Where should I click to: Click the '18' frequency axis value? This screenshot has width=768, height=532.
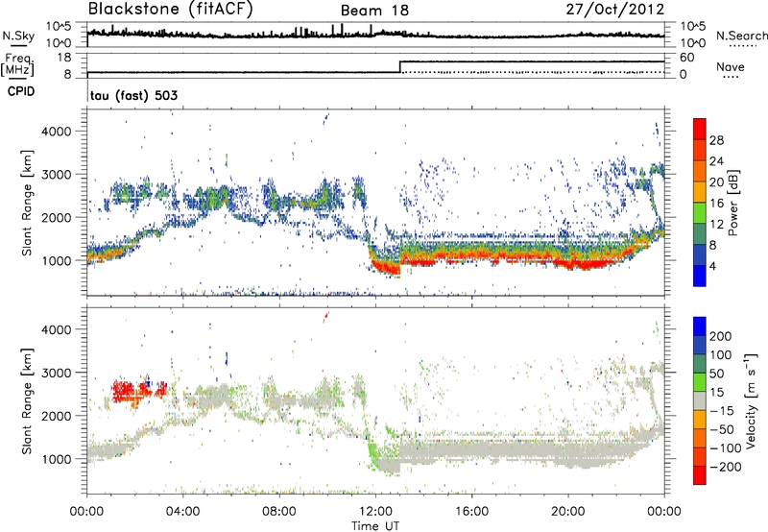coord(64,58)
